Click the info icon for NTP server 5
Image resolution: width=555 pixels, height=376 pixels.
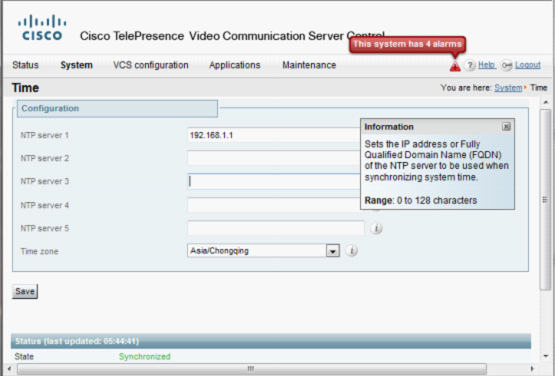point(376,228)
